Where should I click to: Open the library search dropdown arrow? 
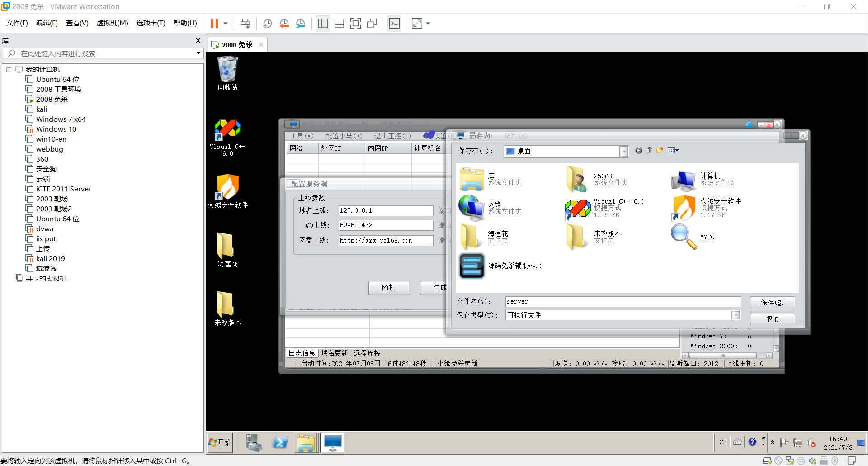pos(198,53)
